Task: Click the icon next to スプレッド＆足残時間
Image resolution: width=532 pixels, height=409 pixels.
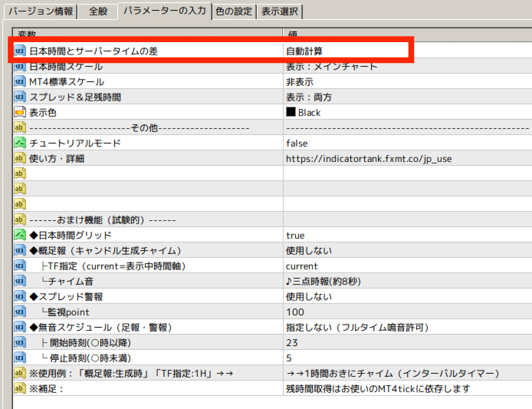Action: [x=20, y=97]
